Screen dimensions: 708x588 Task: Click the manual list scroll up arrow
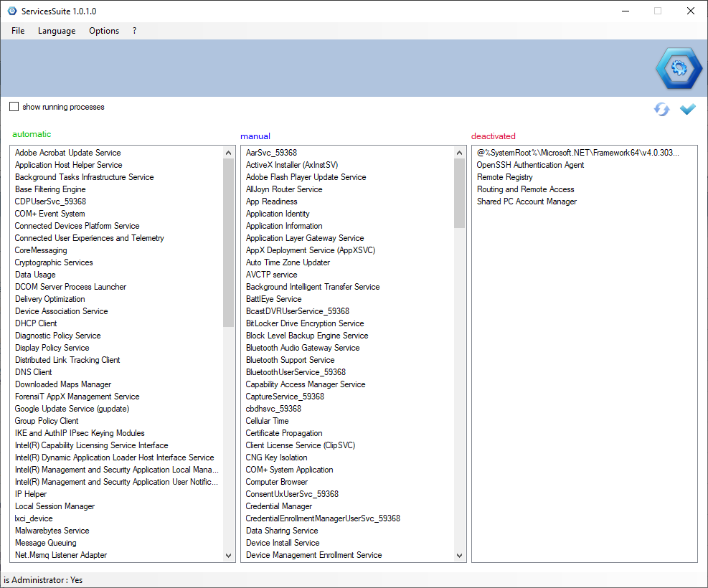point(459,153)
